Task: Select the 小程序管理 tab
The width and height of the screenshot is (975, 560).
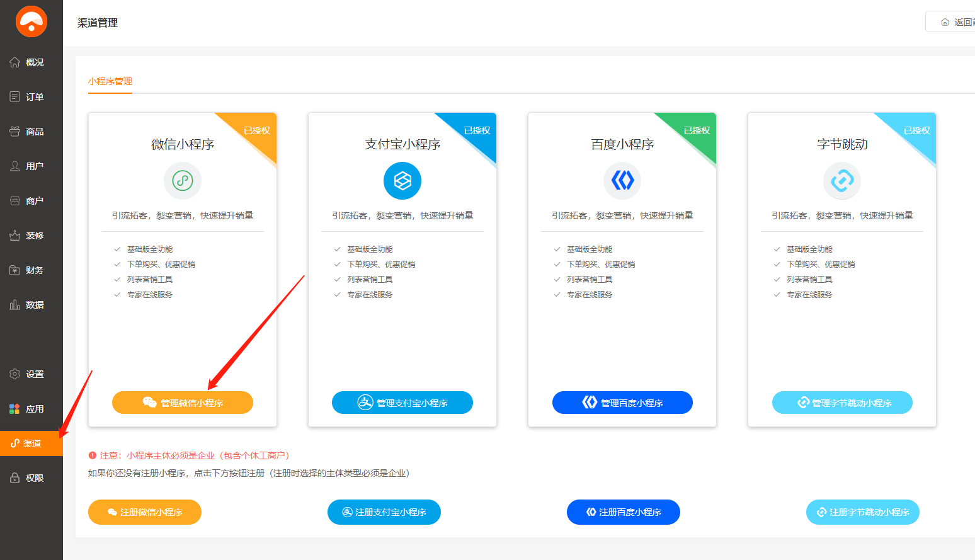Action: 110,81
